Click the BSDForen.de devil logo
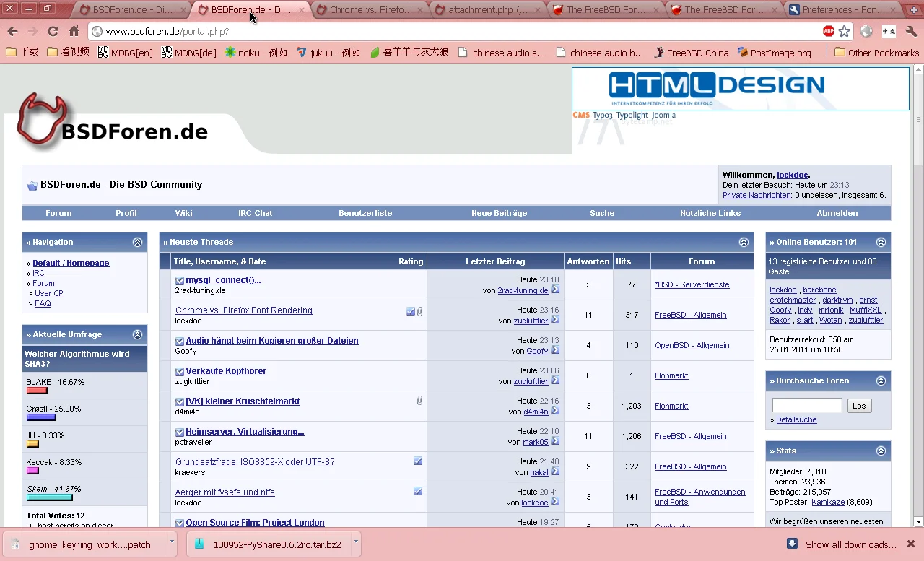The image size is (924, 561). (45, 121)
